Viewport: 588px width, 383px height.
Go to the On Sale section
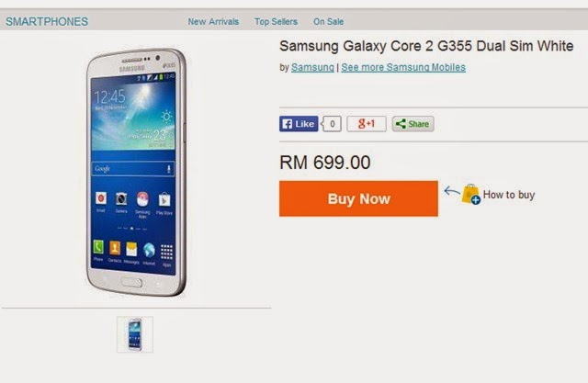(x=329, y=22)
